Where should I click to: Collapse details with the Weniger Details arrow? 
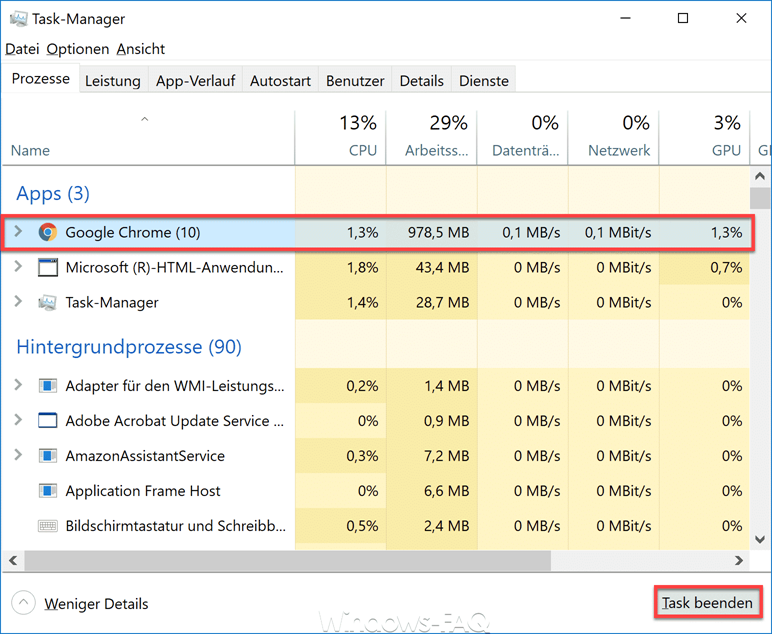click(x=24, y=603)
